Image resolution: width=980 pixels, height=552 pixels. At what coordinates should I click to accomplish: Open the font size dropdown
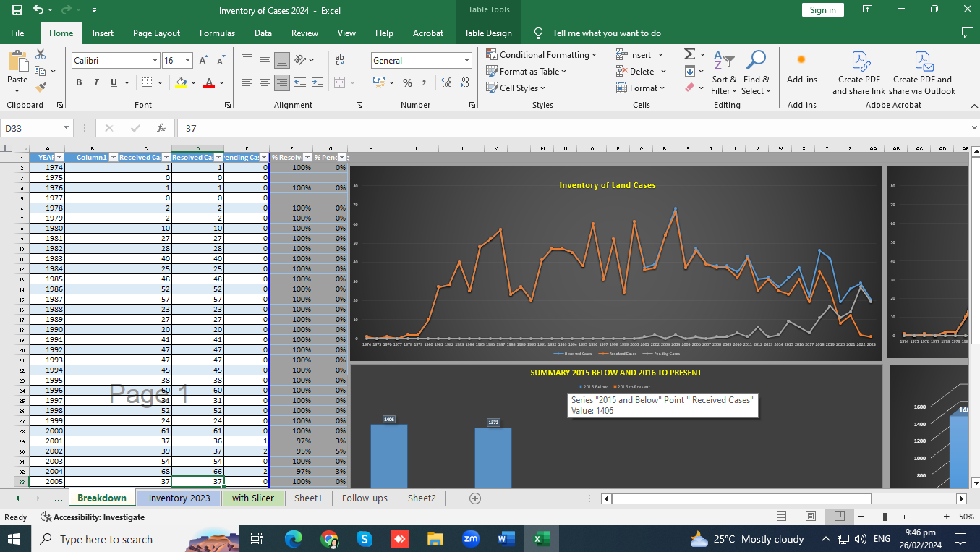188,61
